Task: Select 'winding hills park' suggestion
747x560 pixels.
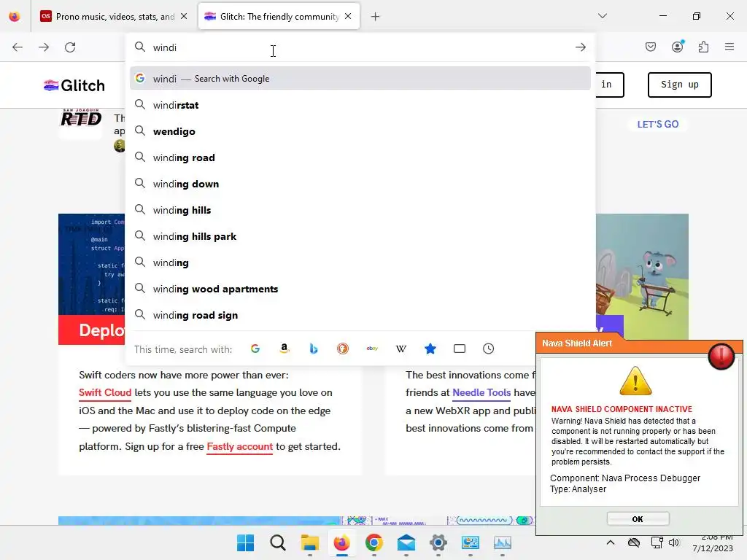Action: click(360, 236)
